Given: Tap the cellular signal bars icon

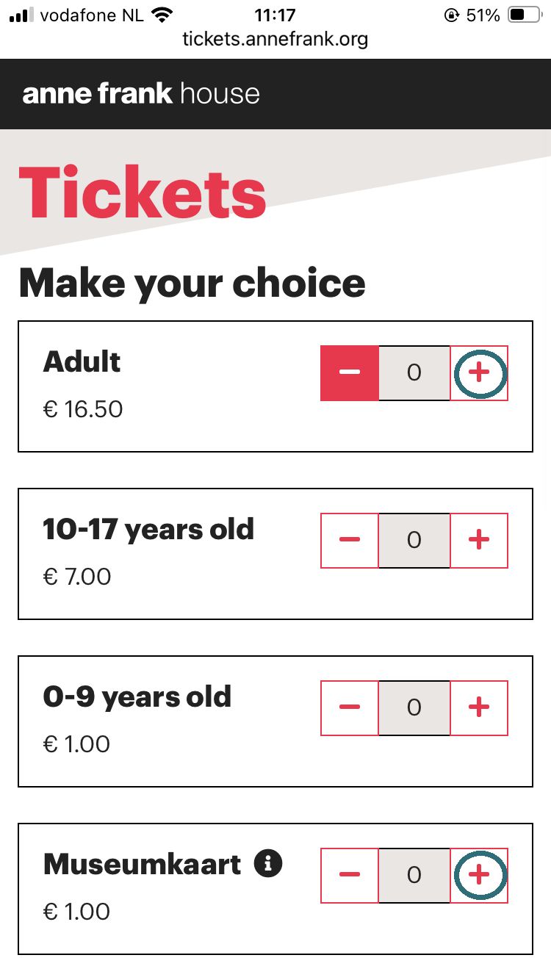Looking at the screenshot, I should 22,15.
